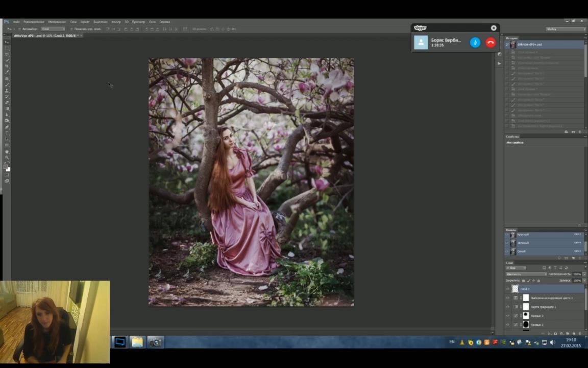This screenshot has height=368, width=588.
Task: Open the auto-select Слой dropdown in options bar
Action: (x=53, y=29)
